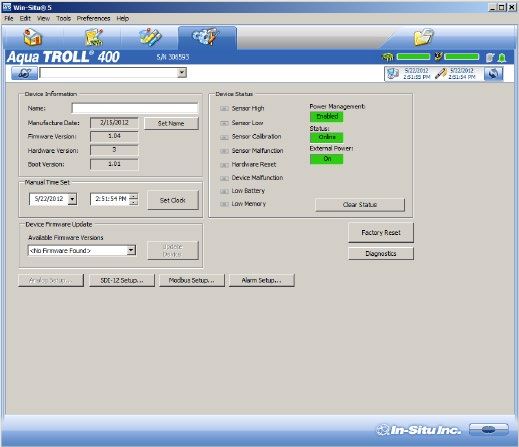The height and width of the screenshot is (447, 519).
Task: Open Available Firmware Versions dropdown
Action: pos(131,250)
